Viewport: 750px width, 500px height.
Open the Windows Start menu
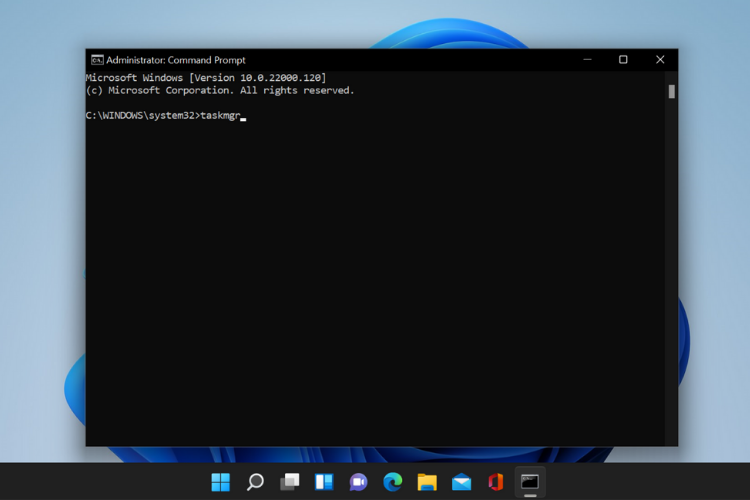(221, 482)
